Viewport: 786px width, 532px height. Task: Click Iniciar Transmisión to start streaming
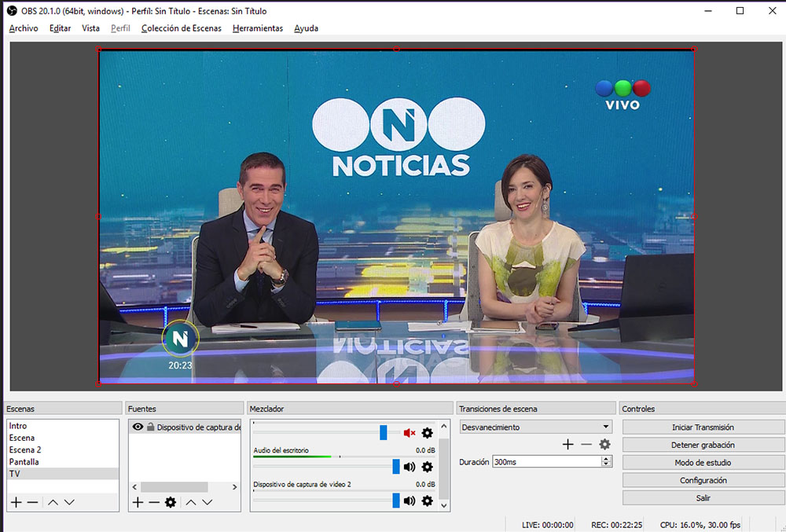(x=703, y=427)
